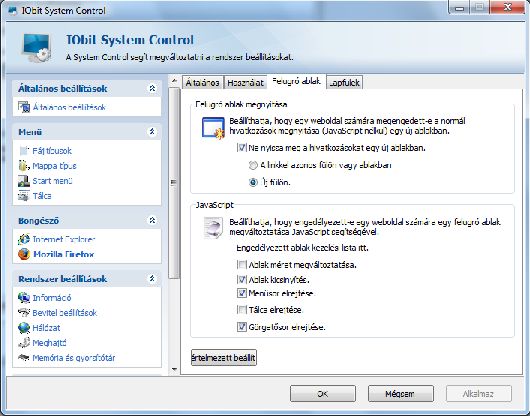Switch to the Használat tab
The width and height of the screenshot is (530, 416).
pos(245,82)
